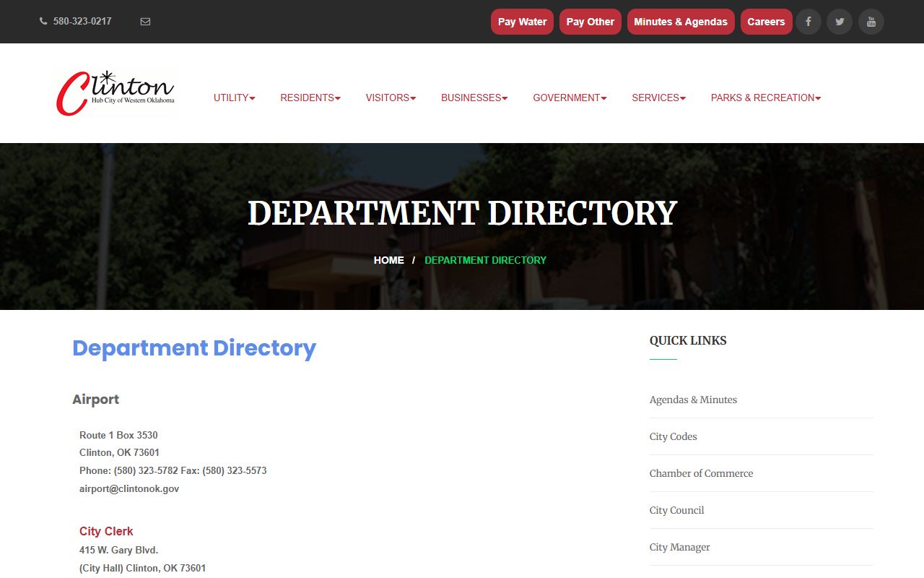Viewport: 924px width, 578px height.
Task: Click the blue Department Directory heading
Action: (194, 348)
